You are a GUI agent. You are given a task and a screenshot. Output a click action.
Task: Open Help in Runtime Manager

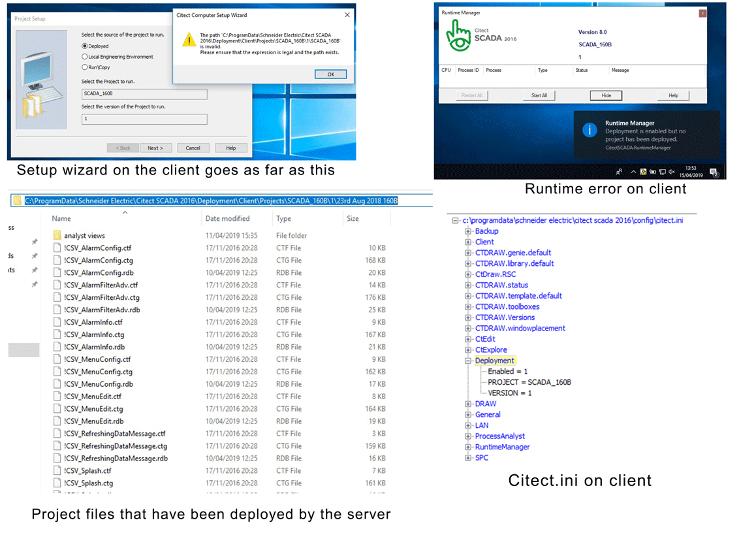click(x=673, y=95)
